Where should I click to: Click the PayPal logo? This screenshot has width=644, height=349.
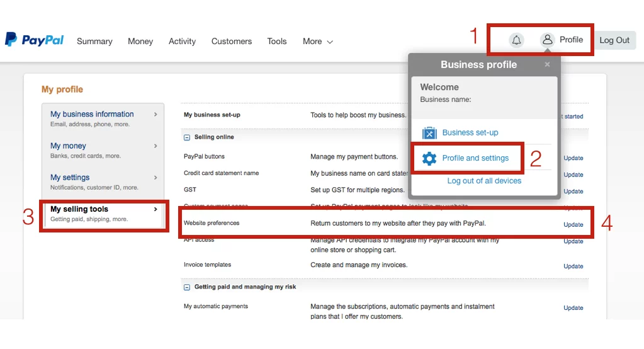[34, 40]
